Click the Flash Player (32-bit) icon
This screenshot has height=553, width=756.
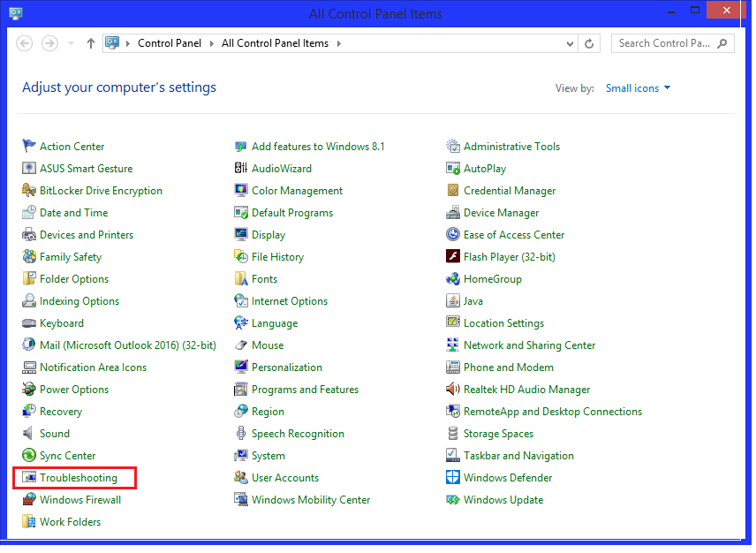453,257
